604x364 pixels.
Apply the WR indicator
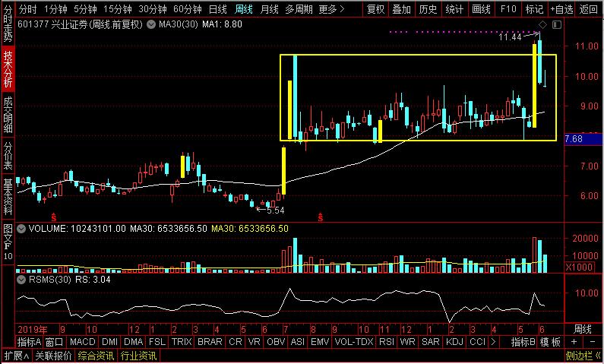pyautogui.click(x=408, y=342)
